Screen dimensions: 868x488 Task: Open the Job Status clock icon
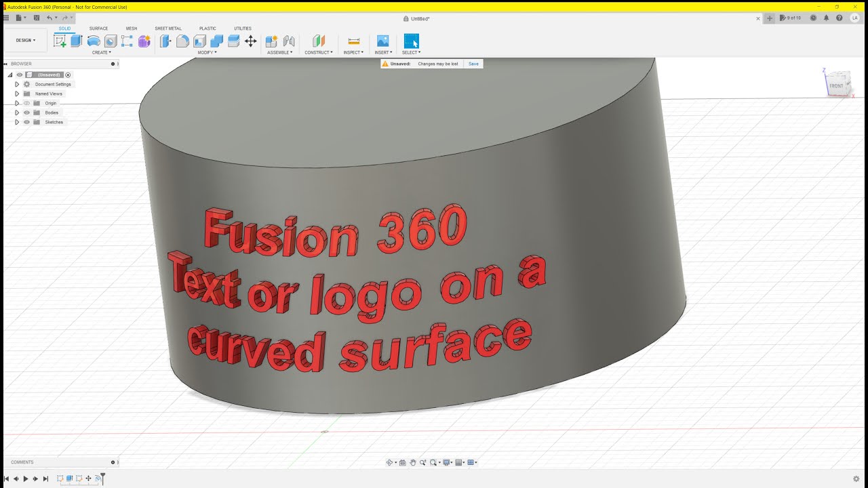point(813,18)
